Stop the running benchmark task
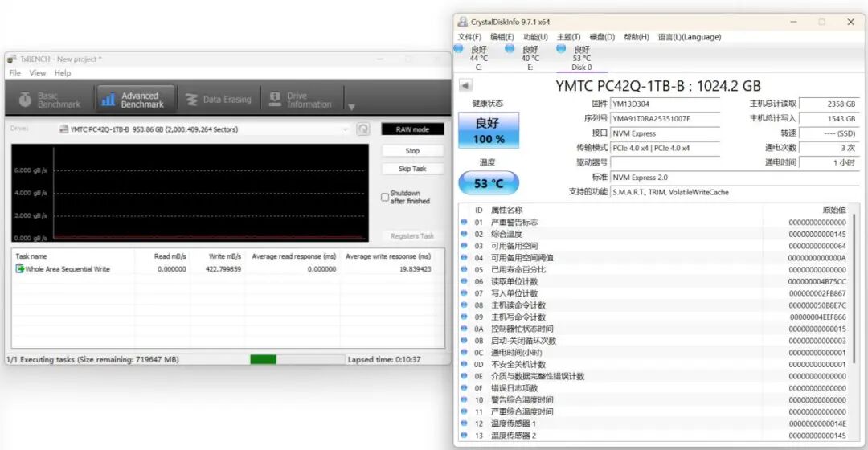 point(412,150)
